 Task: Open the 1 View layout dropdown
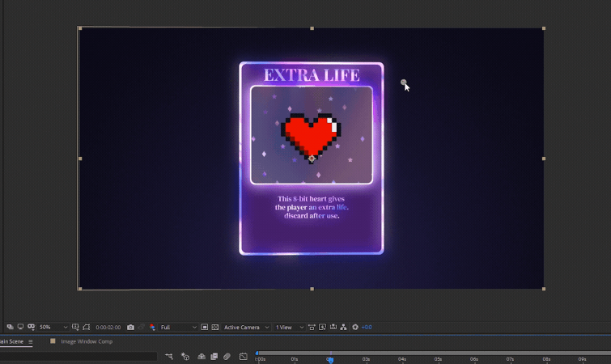coord(289,328)
